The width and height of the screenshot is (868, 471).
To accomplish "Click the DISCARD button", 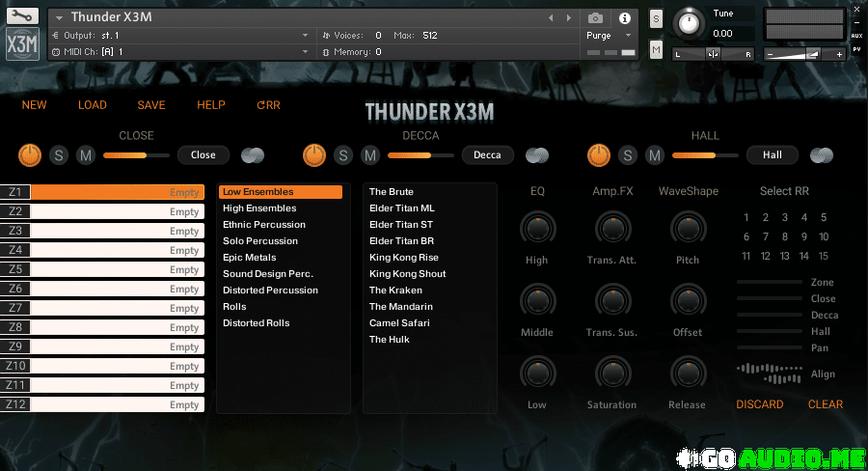I will [759, 404].
